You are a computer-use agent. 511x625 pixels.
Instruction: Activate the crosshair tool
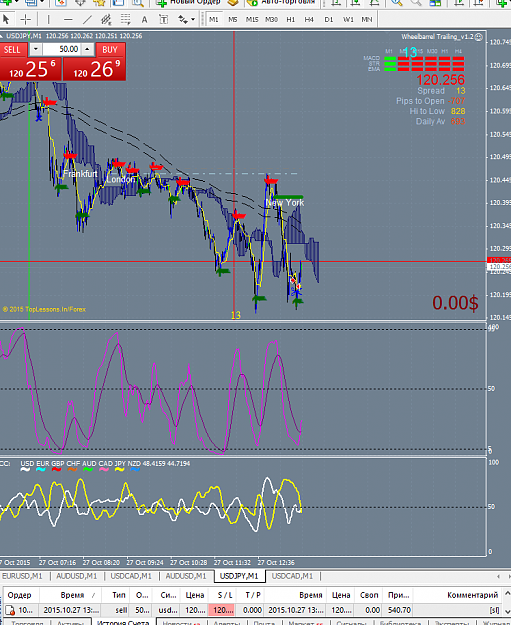26,19
